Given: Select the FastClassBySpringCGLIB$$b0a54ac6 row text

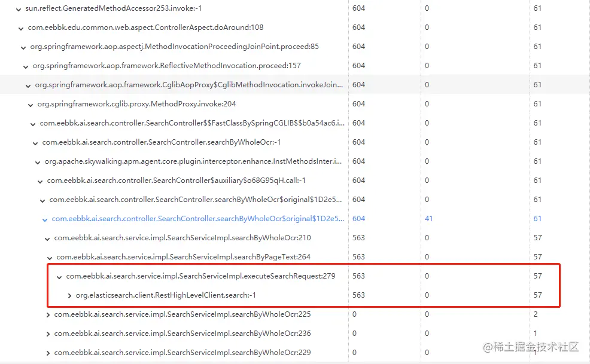Looking at the screenshot, I should pos(192,123).
